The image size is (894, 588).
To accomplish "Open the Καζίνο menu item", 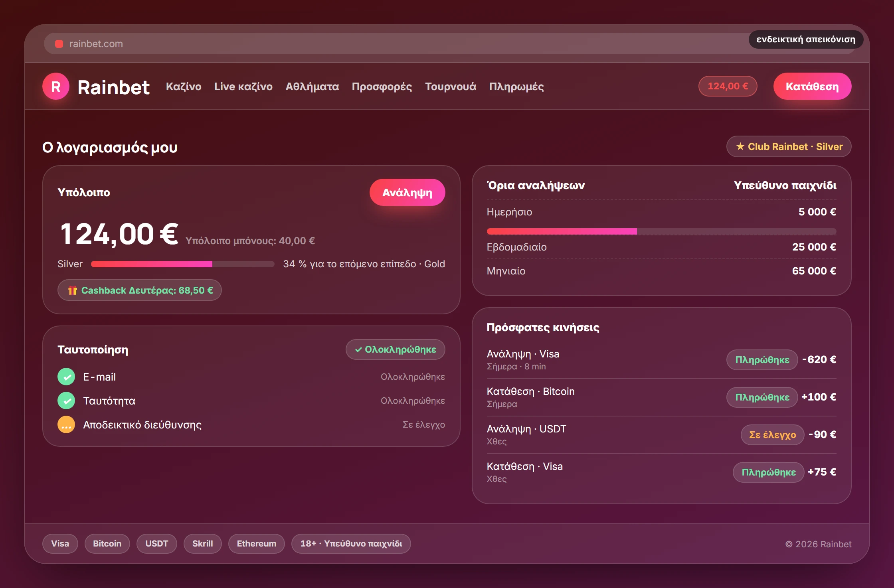I will tap(184, 87).
